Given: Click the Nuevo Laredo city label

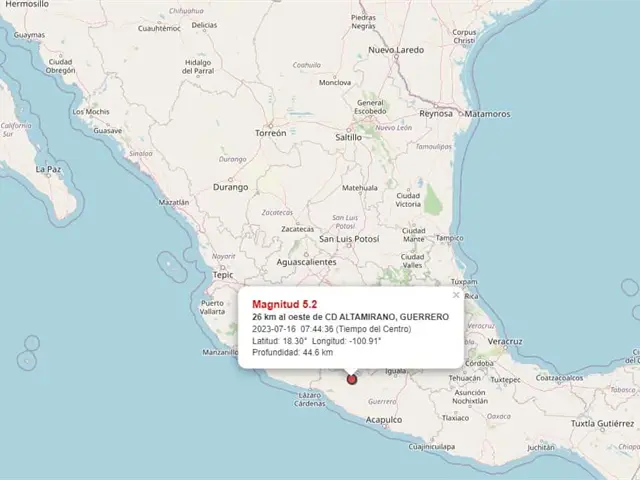Looking at the screenshot, I should pyautogui.click(x=397, y=49).
